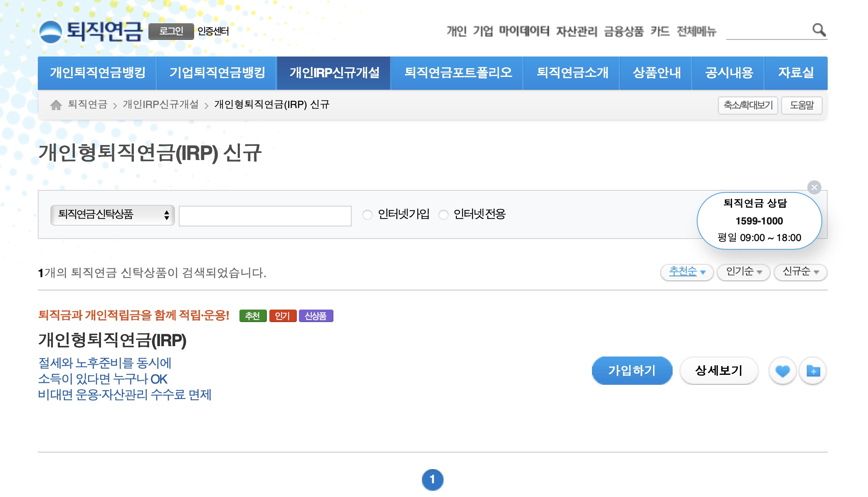Open the 개인퇴직연금뱅킹 menu tab
This screenshot has height=497, width=868.
tap(97, 73)
